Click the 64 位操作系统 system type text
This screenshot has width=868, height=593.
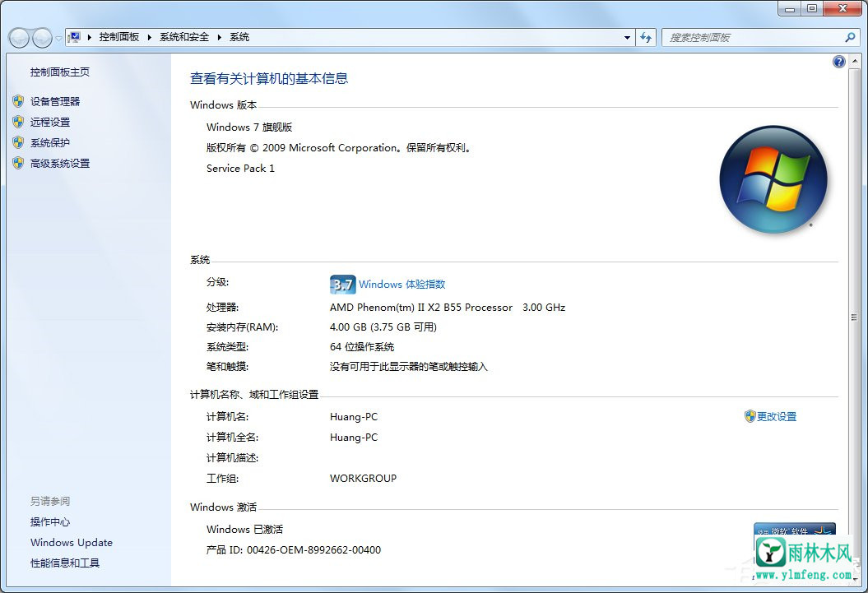click(x=362, y=347)
